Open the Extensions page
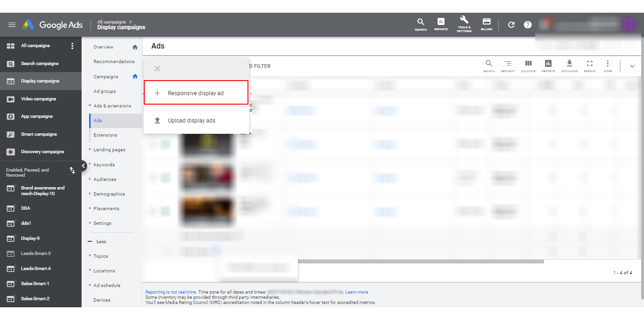The height and width of the screenshot is (320, 644). pos(106,135)
